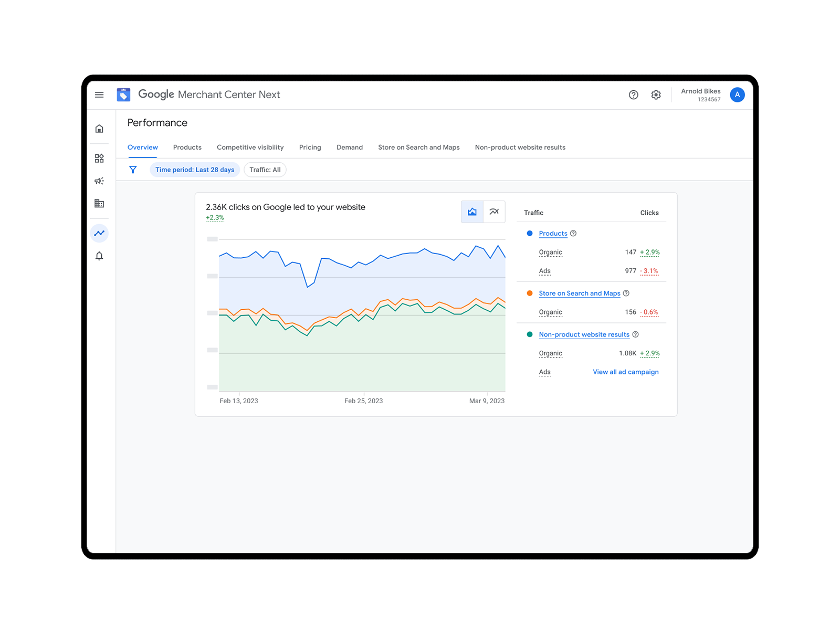Image resolution: width=840 pixels, height=630 pixels.
Task: Open the Arnold Bikes account avatar menu
Action: click(737, 95)
